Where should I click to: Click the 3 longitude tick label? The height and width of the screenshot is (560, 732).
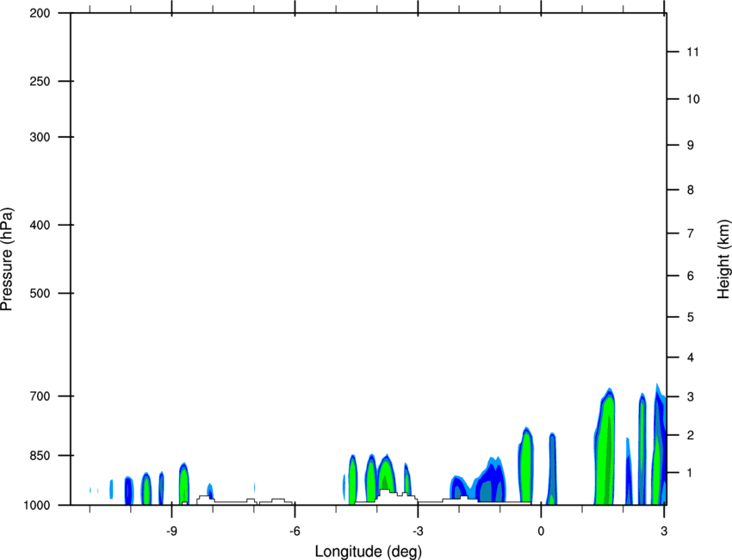pyautogui.click(x=664, y=532)
